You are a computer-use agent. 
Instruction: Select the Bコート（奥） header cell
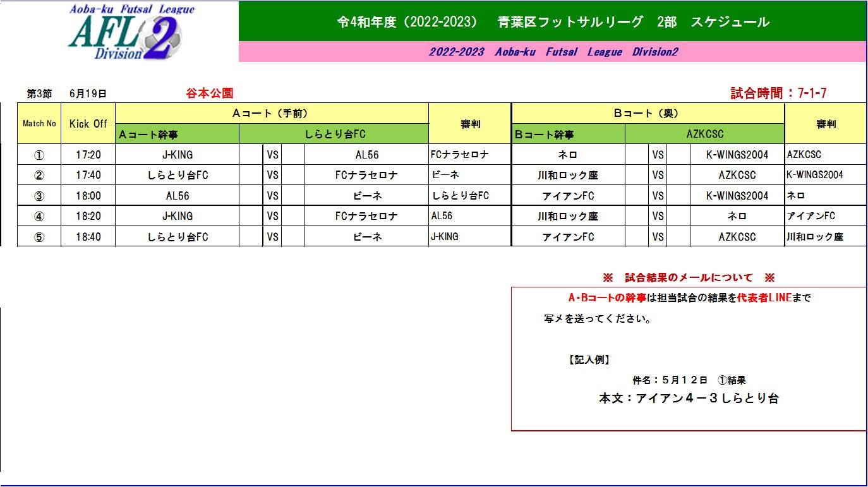pos(646,114)
